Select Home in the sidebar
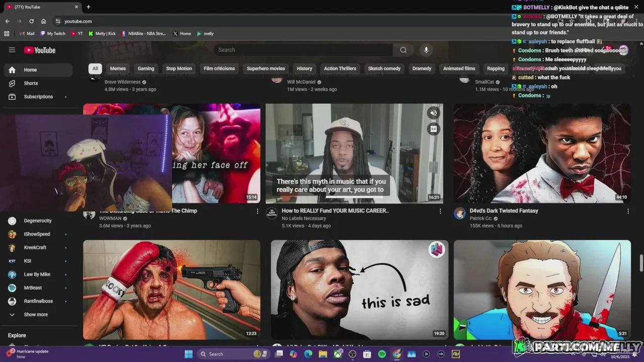644x362 pixels. click(x=38, y=70)
